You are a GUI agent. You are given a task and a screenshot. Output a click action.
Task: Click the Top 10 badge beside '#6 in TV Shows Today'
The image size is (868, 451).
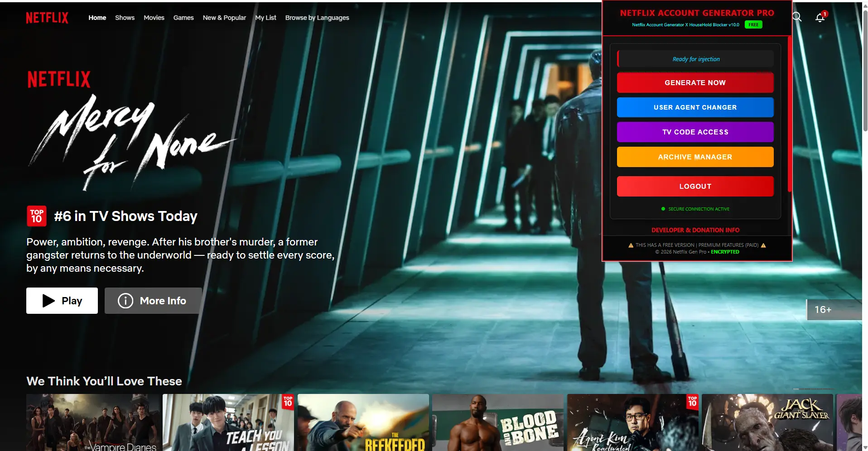point(37,216)
